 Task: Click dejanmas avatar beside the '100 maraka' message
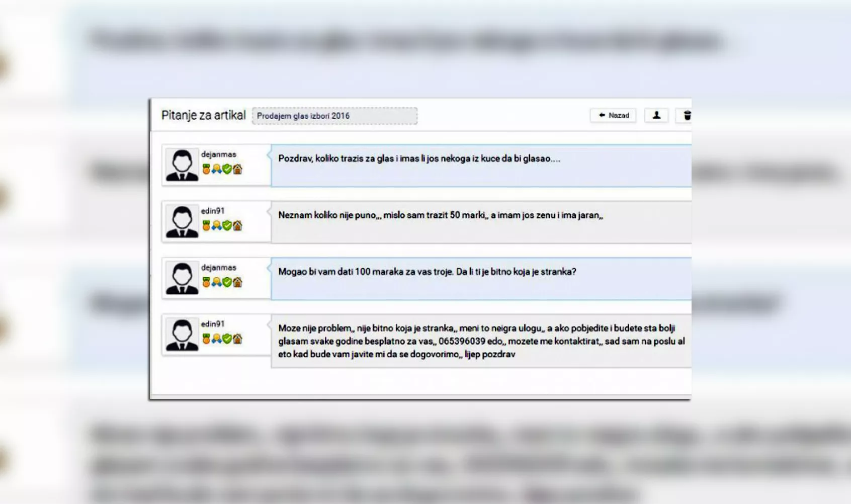coord(182,278)
